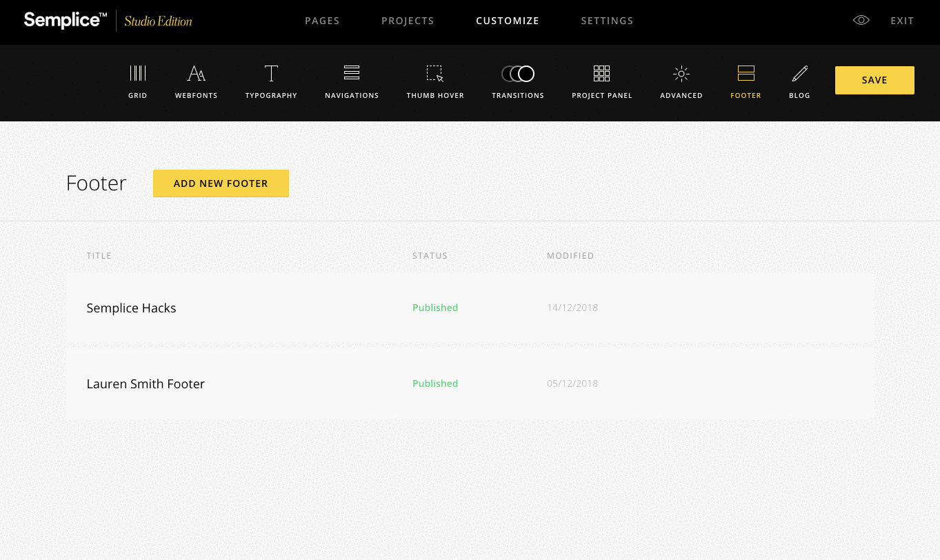Open the Grid customization icon
This screenshot has height=560, width=940.
[x=138, y=74]
